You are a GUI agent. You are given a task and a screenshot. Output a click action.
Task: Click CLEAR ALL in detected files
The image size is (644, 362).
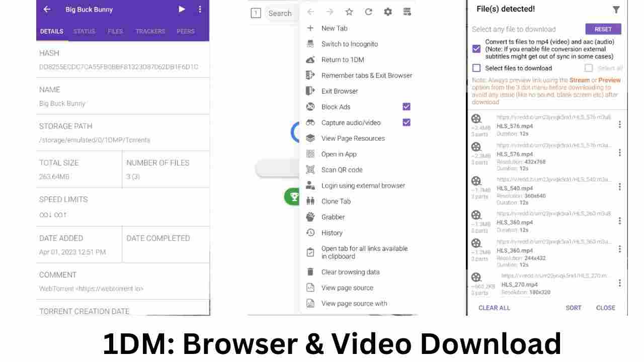pyautogui.click(x=494, y=308)
